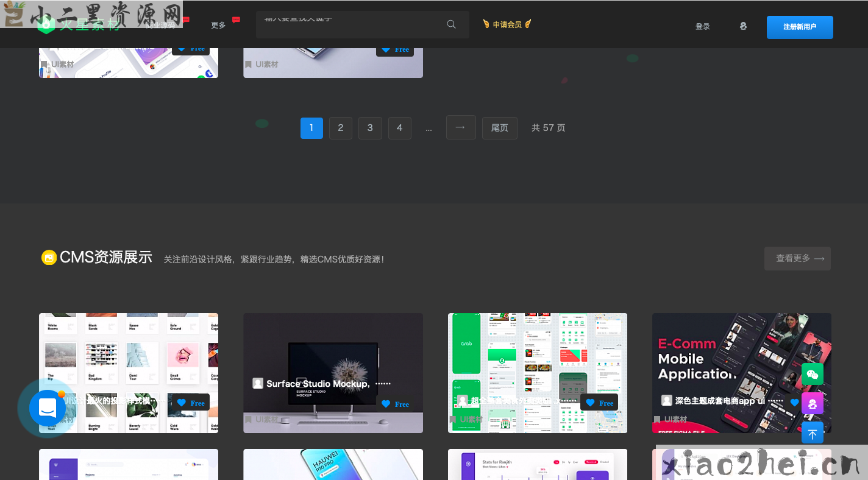Click the green WeChat floating icon
The height and width of the screenshot is (480, 868).
coord(813,374)
